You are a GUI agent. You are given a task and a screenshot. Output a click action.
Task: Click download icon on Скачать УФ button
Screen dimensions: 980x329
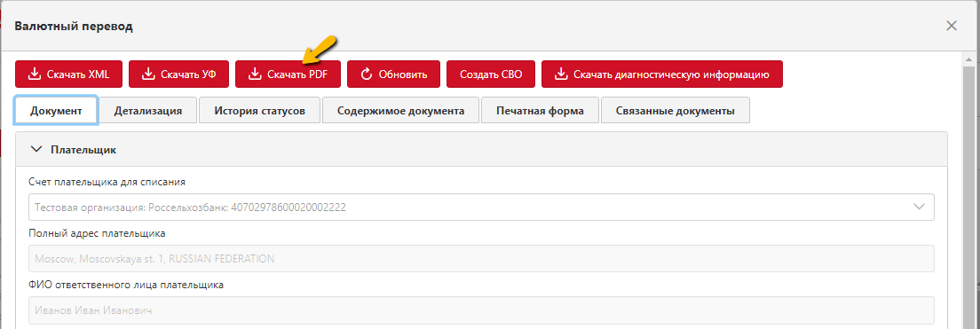coord(148,74)
